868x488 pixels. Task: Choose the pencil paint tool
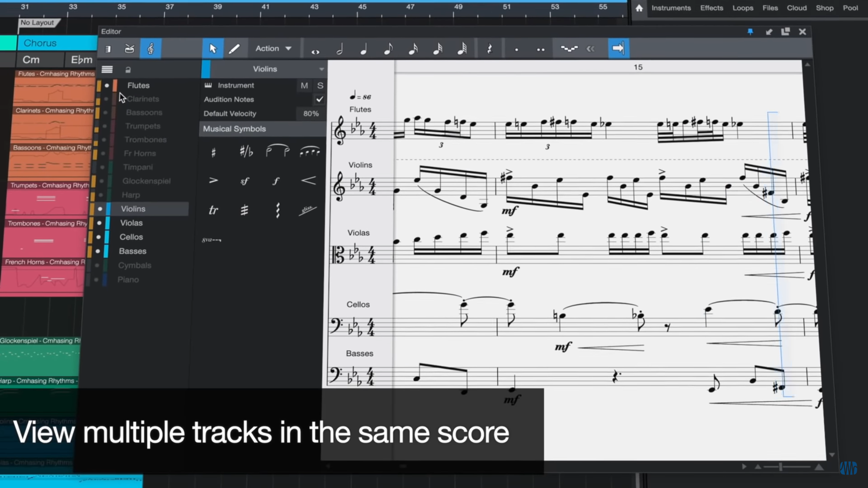(234, 49)
